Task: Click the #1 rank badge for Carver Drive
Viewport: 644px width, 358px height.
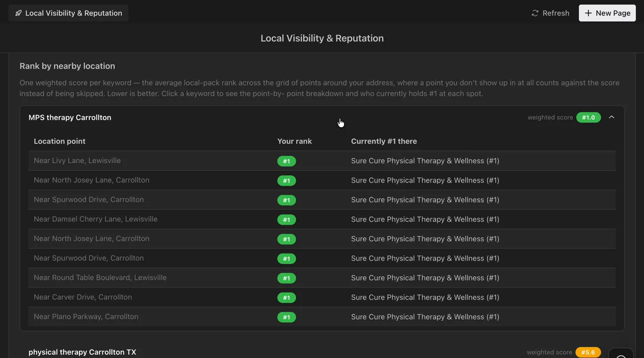Action: click(x=287, y=297)
